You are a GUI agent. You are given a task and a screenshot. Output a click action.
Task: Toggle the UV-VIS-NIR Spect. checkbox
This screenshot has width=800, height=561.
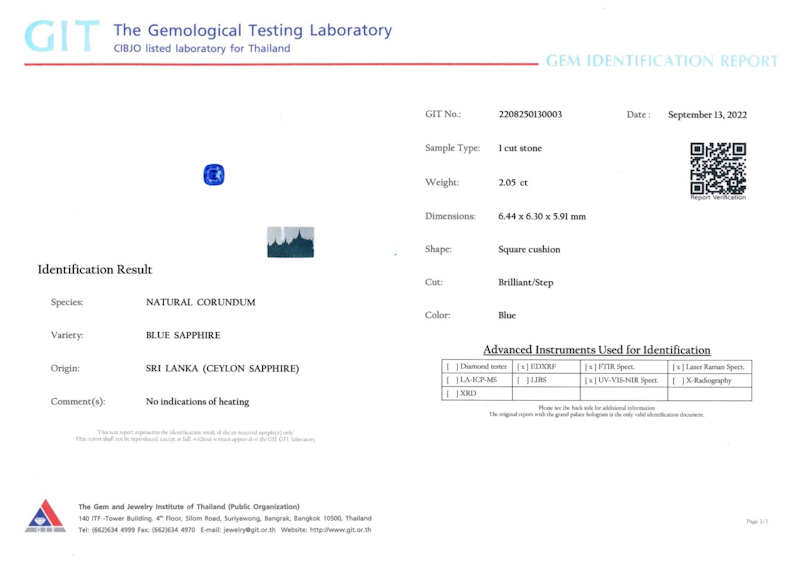(x=589, y=380)
